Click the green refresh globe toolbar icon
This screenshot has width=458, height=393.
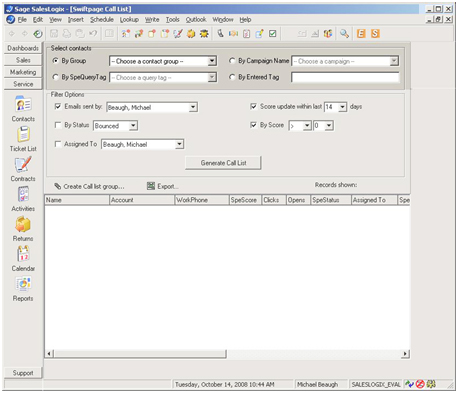(38, 34)
